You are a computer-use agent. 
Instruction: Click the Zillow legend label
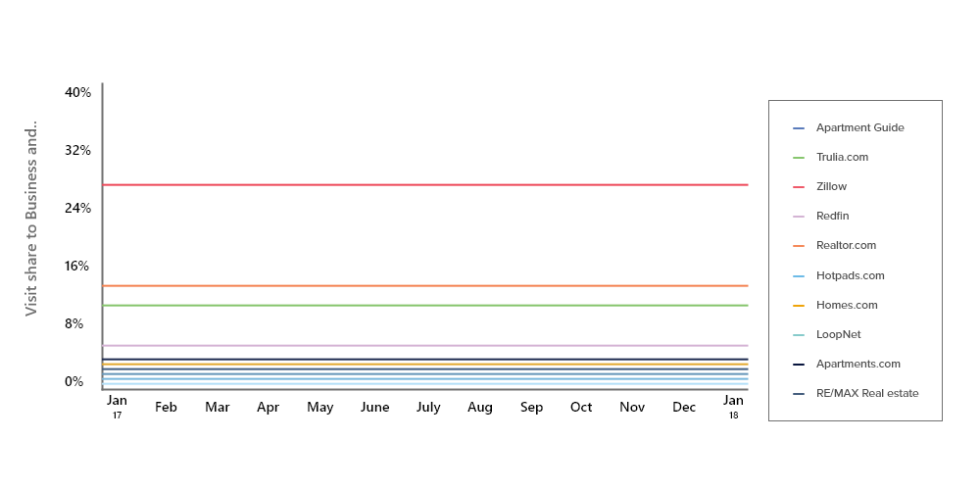pyautogui.click(x=831, y=186)
